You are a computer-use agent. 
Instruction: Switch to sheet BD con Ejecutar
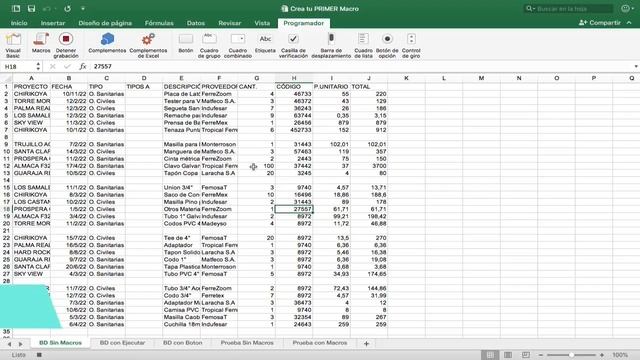click(122, 343)
